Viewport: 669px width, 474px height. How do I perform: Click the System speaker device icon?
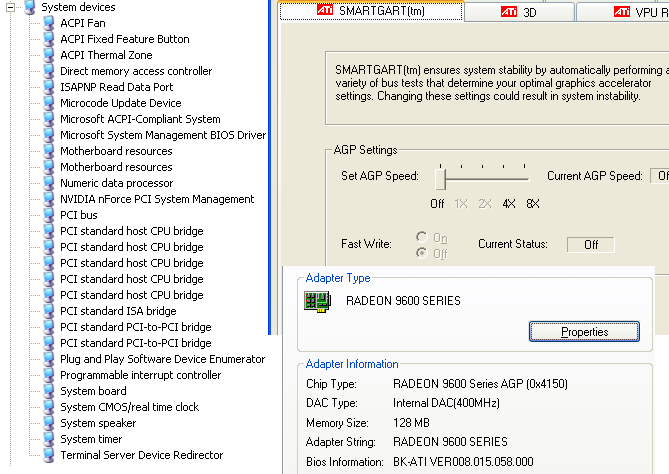pyautogui.click(x=48, y=423)
